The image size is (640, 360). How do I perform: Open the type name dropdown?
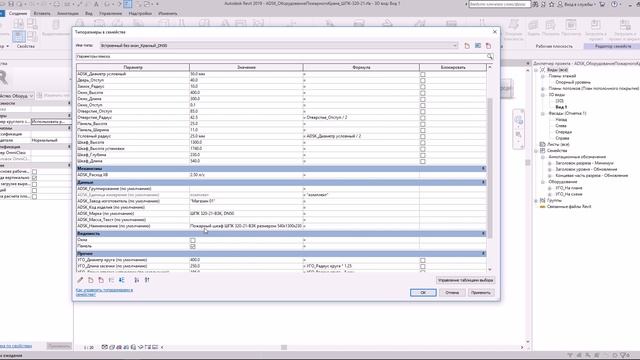[455, 46]
